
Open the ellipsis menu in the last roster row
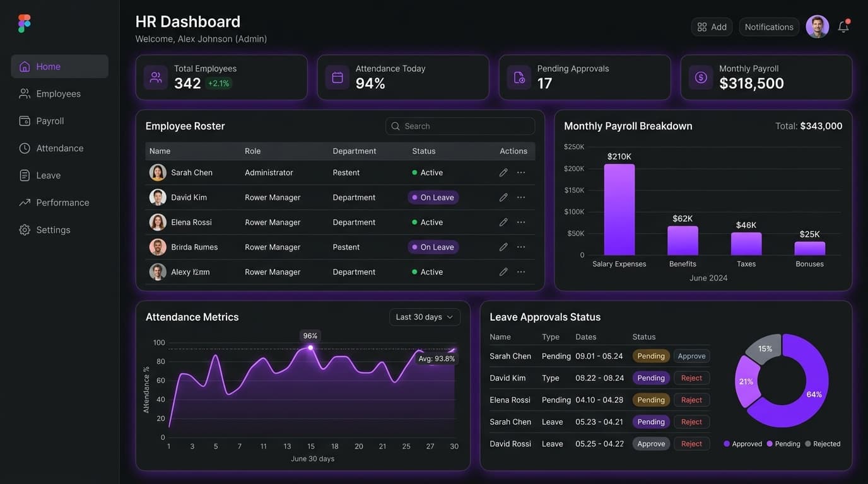coord(521,272)
